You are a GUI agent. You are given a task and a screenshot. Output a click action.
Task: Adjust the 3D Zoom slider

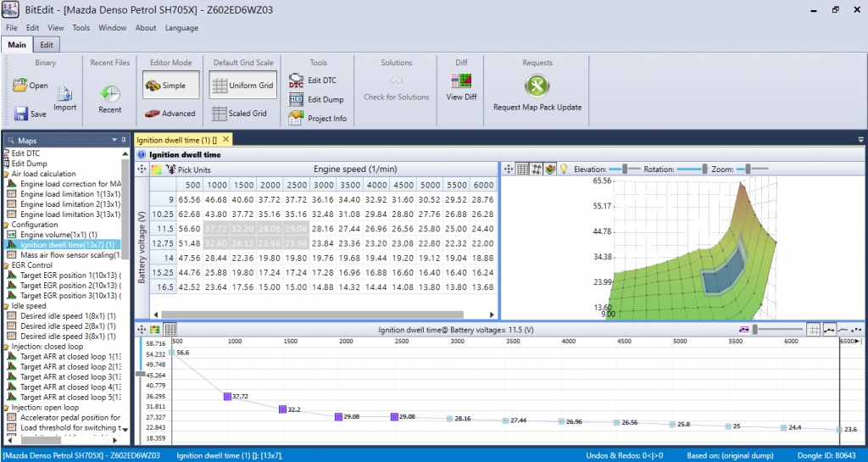tap(753, 170)
